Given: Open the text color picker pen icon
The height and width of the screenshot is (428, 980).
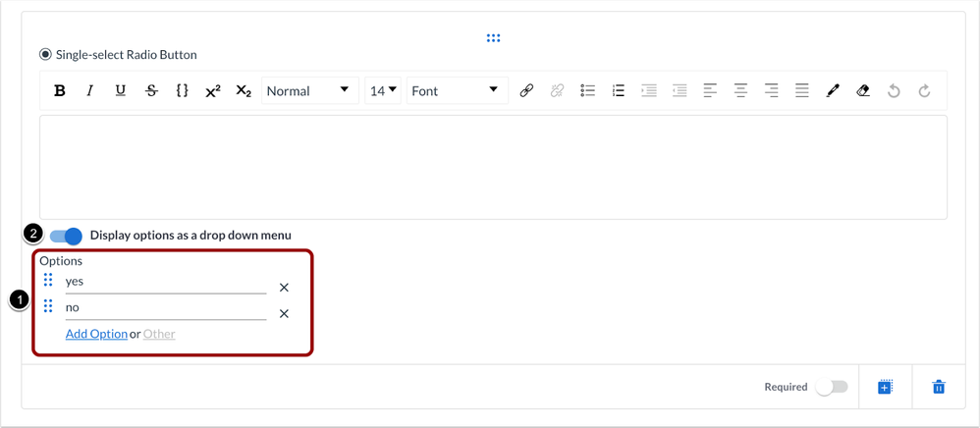Looking at the screenshot, I should (x=833, y=91).
